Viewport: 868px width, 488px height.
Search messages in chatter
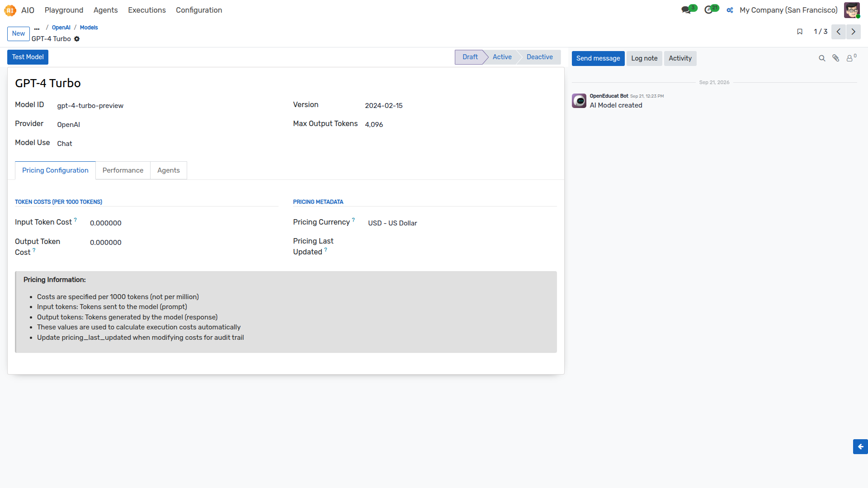[822, 58]
